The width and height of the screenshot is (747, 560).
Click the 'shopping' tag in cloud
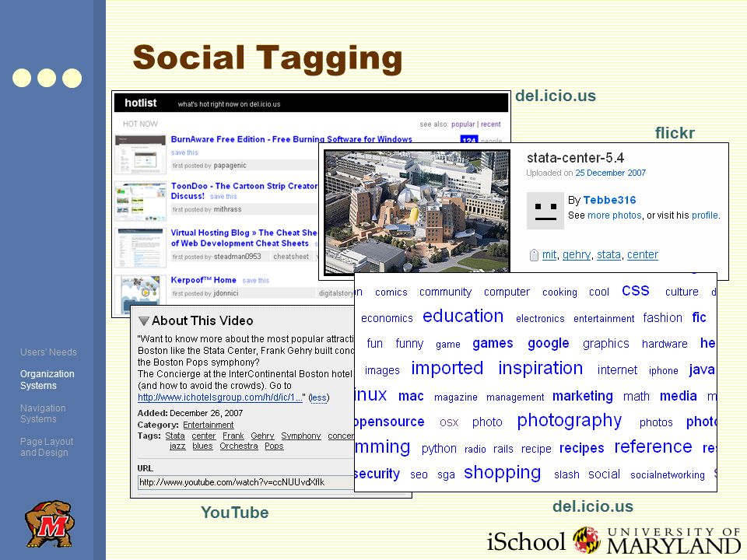coord(503,472)
